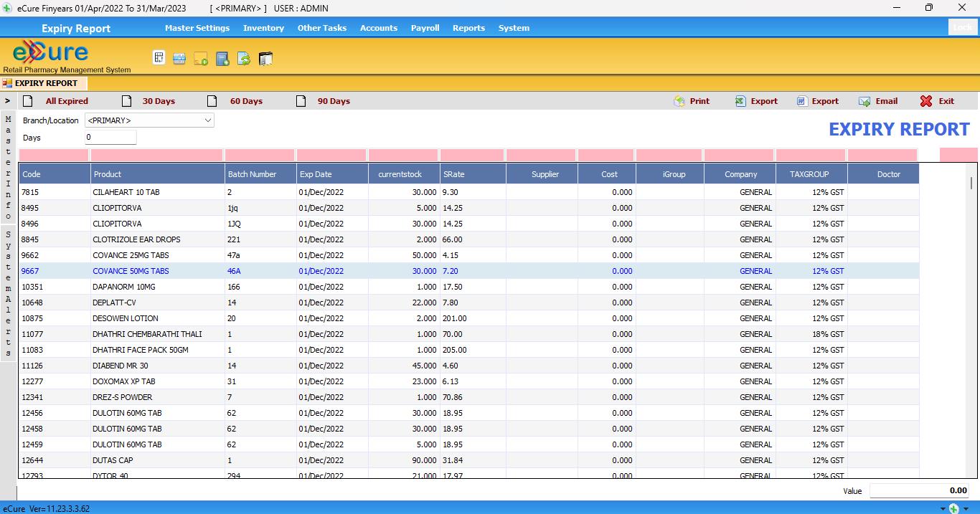Click the document refresh toolbar icon
980x514 pixels.
pyautogui.click(x=244, y=59)
